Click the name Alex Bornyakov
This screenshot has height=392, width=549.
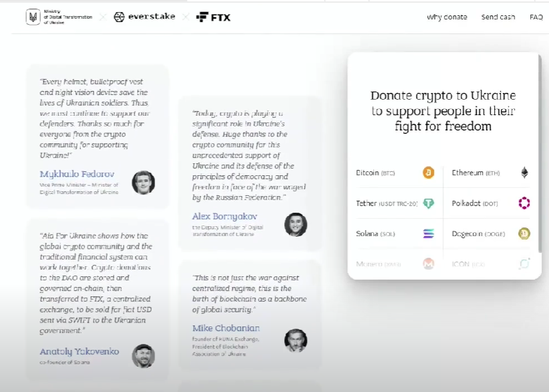pos(225,217)
